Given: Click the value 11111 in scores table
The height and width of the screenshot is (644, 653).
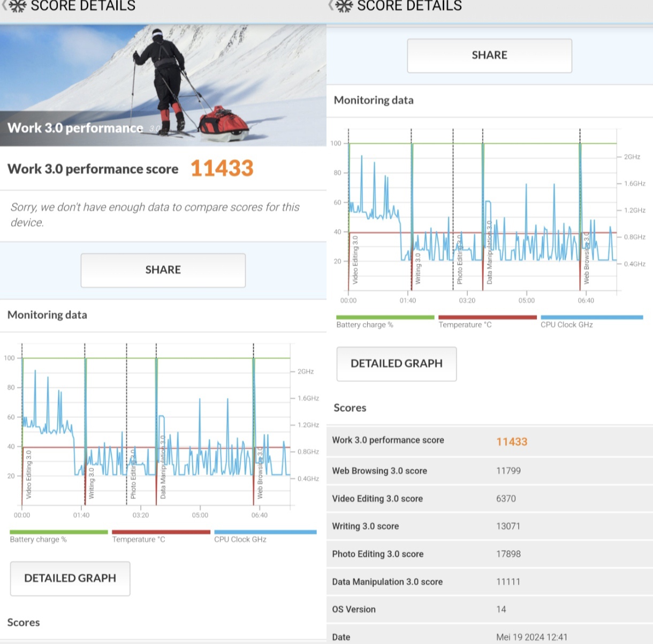Looking at the screenshot, I should (508, 582).
